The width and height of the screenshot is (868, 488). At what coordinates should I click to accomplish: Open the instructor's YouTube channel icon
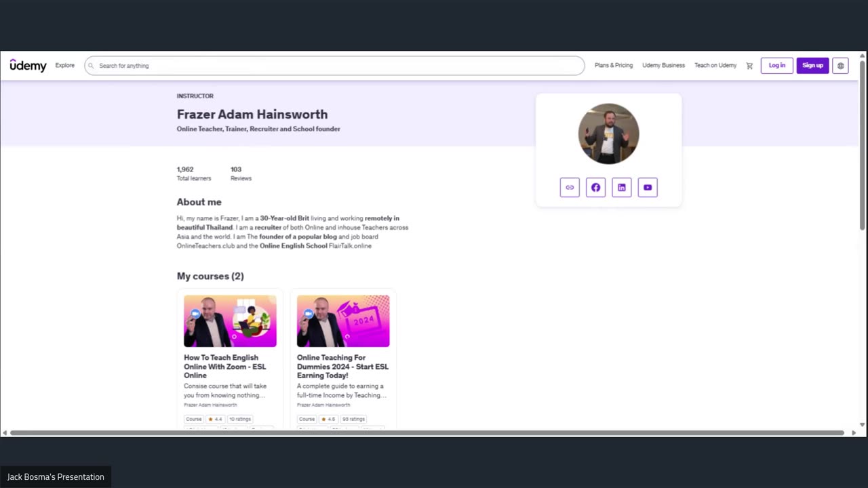648,188
